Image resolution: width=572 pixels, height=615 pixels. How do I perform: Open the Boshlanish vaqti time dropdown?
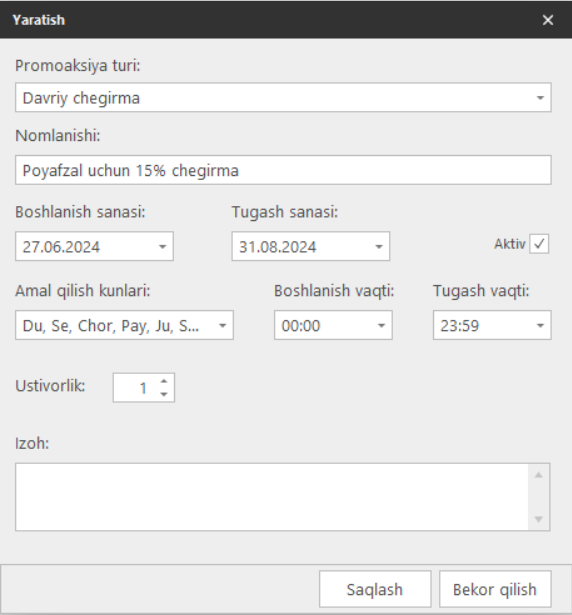[x=381, y=326]
